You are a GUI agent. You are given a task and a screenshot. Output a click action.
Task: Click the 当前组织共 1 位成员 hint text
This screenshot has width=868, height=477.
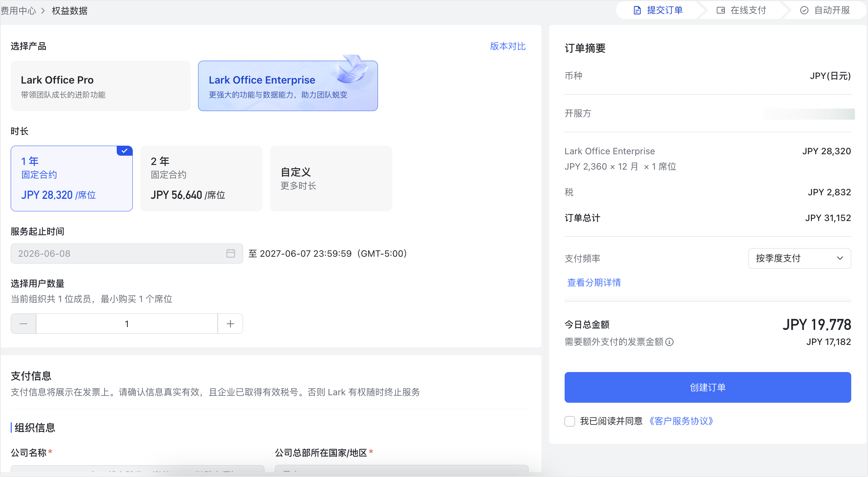(x=91, y=299)
